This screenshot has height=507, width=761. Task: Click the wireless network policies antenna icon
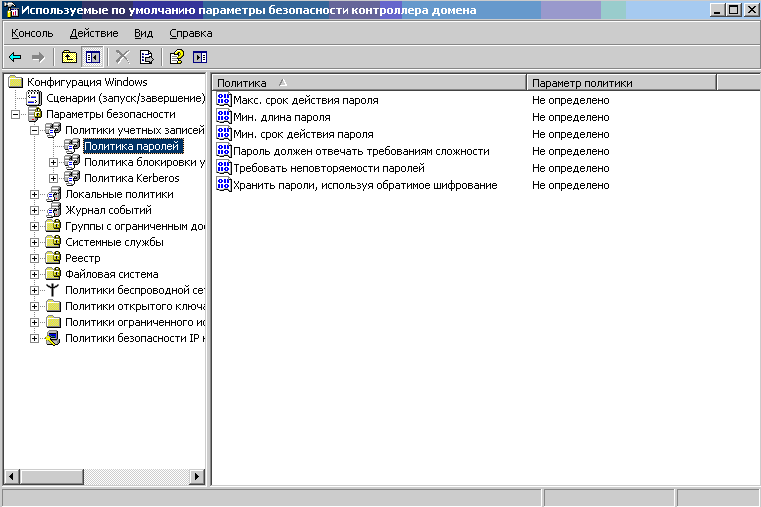point(53,290)
